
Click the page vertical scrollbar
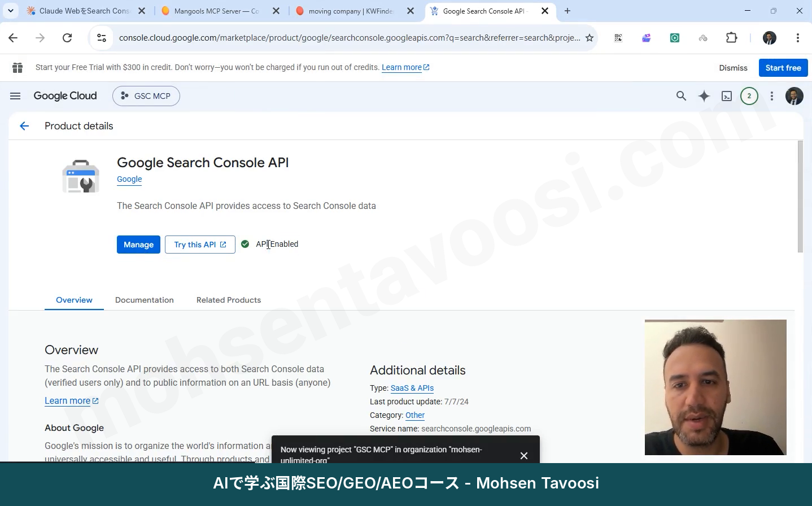click(x=800, y=197)
